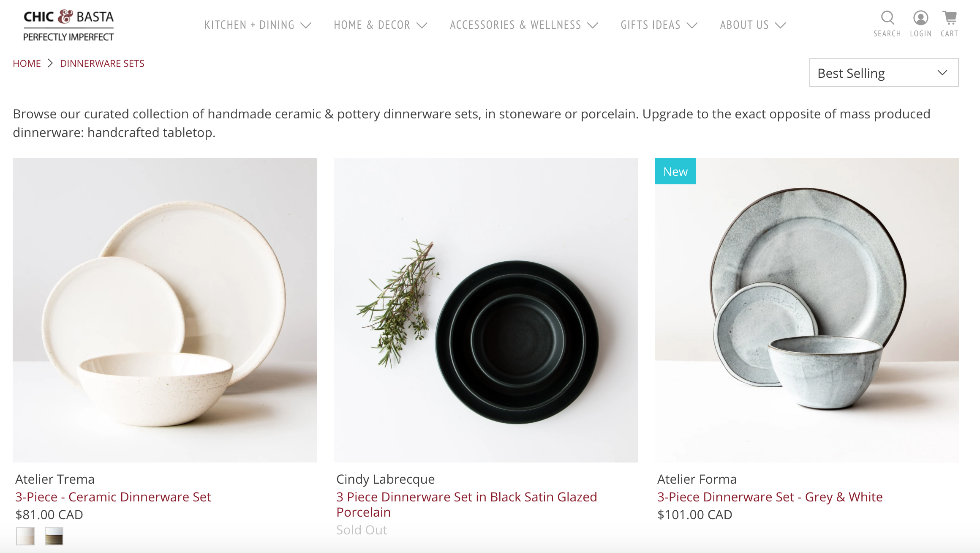Go to Home breadcrumb link
Screen dimensions: 980x553
tap(27, 63)
